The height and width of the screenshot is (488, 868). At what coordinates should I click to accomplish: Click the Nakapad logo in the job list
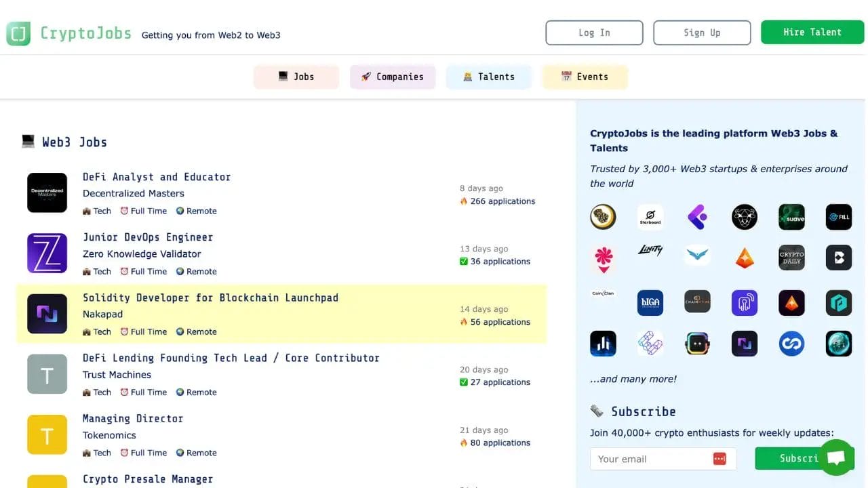pyautogui.click(x=47, y=313)
